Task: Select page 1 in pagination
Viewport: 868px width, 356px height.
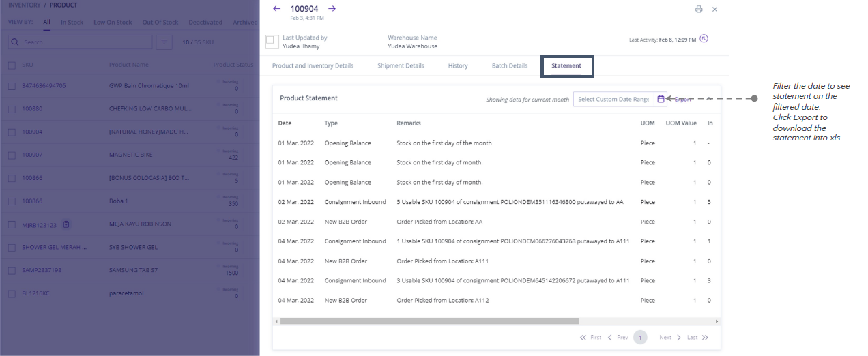Action: click(x=640, y=338)
